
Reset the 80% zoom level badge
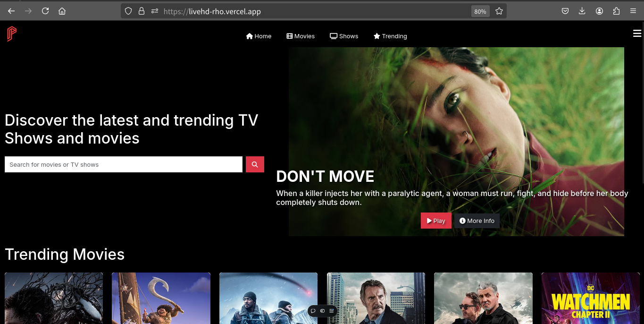coord(480,11)
